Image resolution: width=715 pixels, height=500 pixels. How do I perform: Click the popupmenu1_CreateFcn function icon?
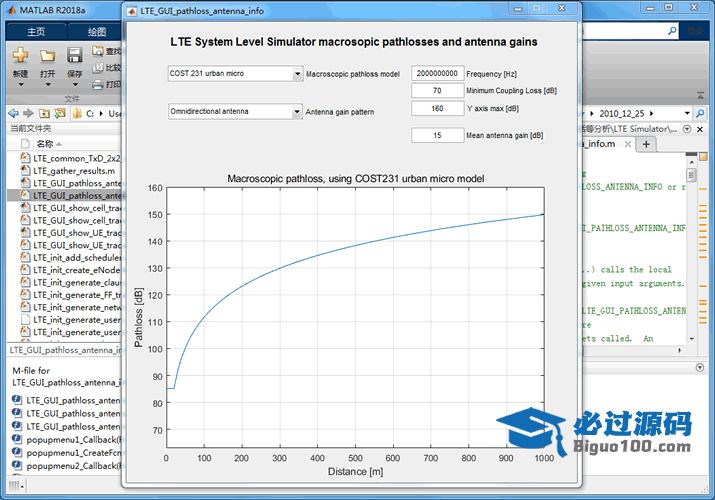click(17, 452)
